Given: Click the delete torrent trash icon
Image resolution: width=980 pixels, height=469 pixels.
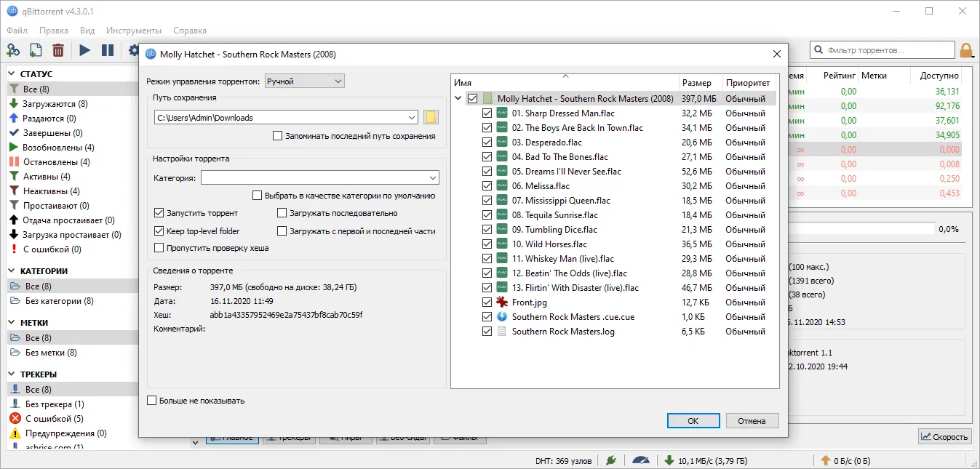Looking at the screenshot, I should [x=58, y=50].
